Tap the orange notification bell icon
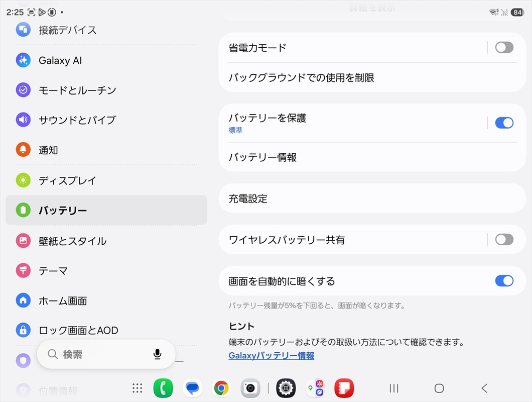Screen dimensions: 532x402 [x=23, y=150]
